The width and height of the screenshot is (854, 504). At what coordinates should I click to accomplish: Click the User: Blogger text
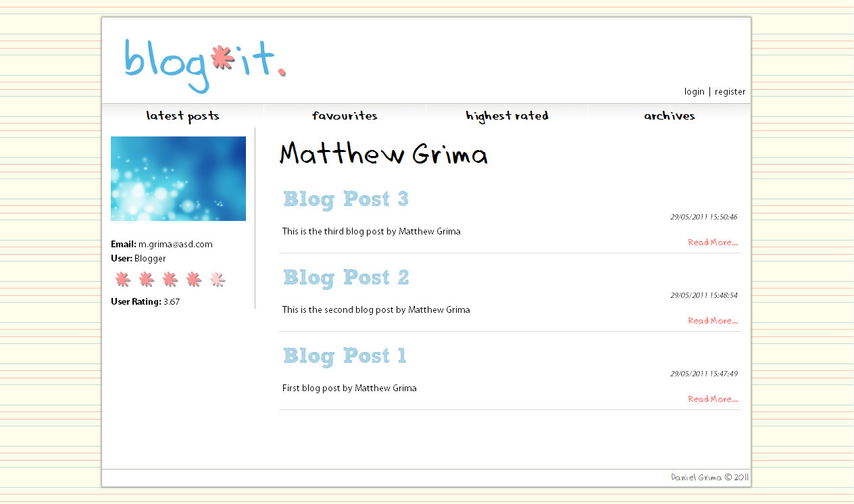tap(139, 259)
